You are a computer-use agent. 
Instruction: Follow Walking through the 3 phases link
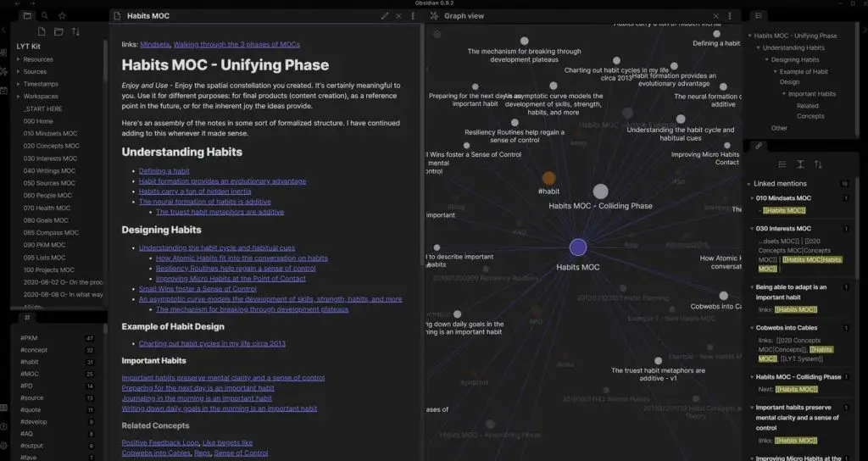click(236, 44)
